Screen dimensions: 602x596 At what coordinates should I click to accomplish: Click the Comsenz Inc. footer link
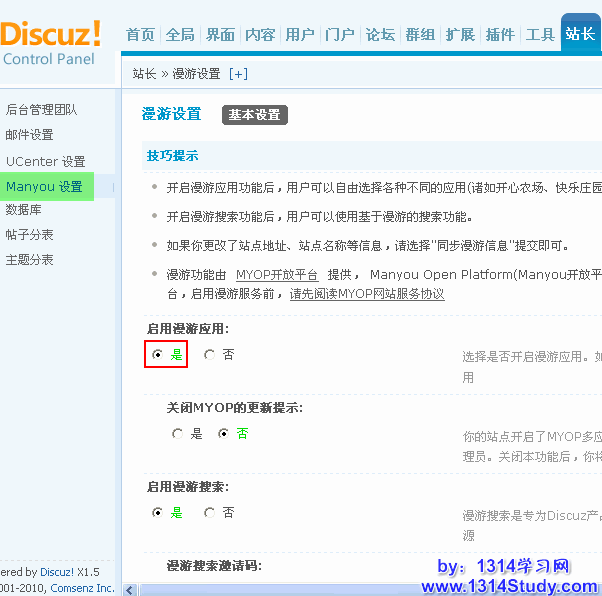click(x=81, y=588)
